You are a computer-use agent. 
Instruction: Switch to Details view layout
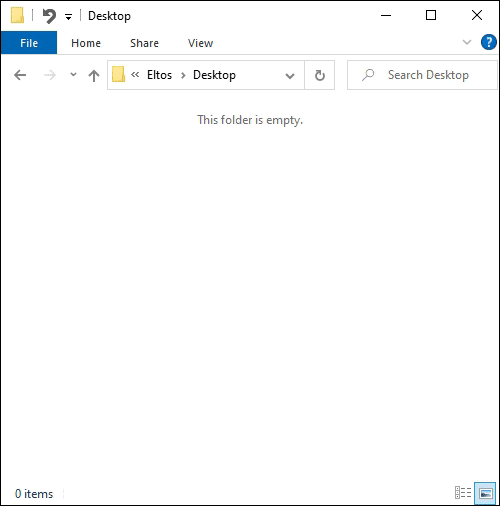463,492
